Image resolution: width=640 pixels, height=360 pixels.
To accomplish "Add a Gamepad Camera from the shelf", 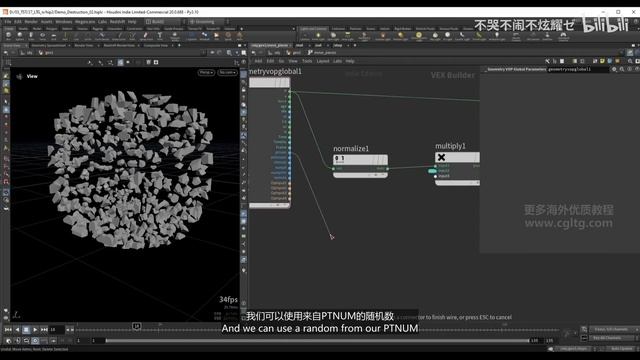I will tap(563, 36).
